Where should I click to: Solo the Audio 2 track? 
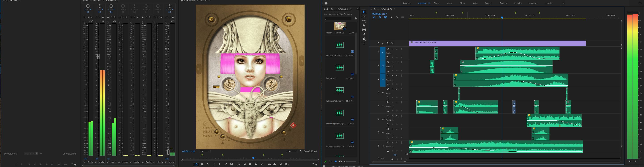click(x=397, y=62)
